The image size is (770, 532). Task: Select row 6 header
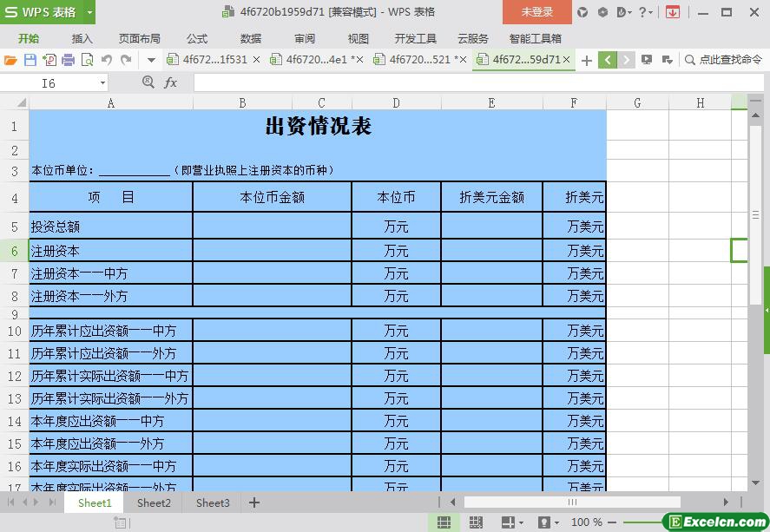14,251
